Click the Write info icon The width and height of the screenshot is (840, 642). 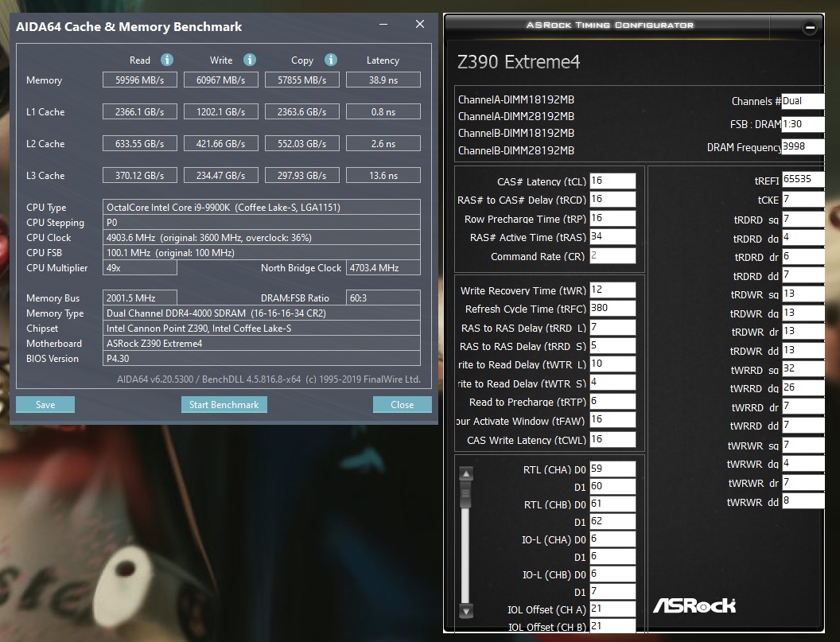[x=250, y=60]
